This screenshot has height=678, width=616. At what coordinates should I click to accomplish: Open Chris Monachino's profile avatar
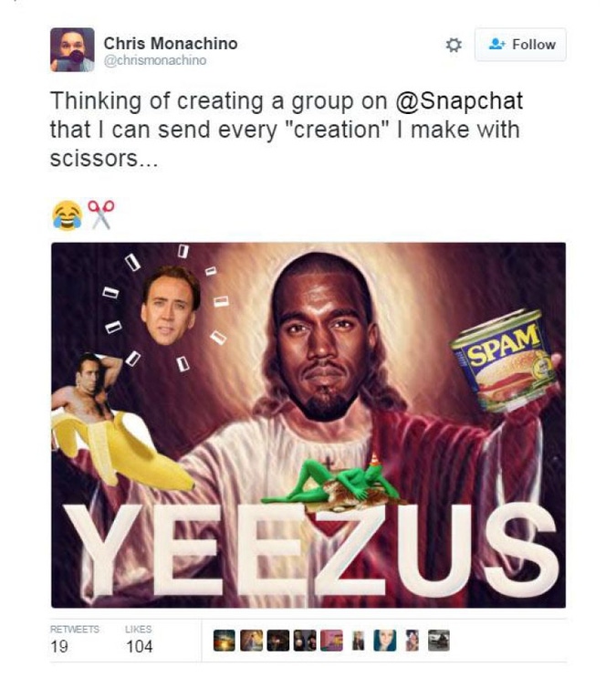(72, 49)
